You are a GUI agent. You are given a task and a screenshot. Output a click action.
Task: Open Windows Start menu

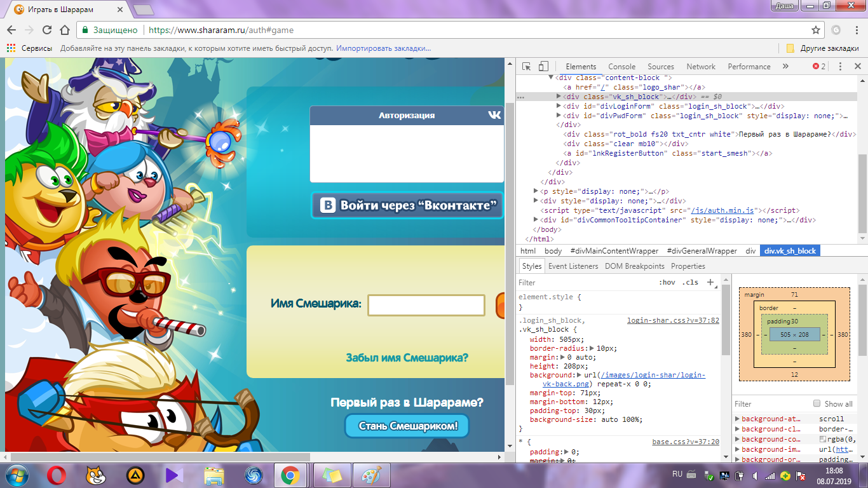[x=17, y=475]
